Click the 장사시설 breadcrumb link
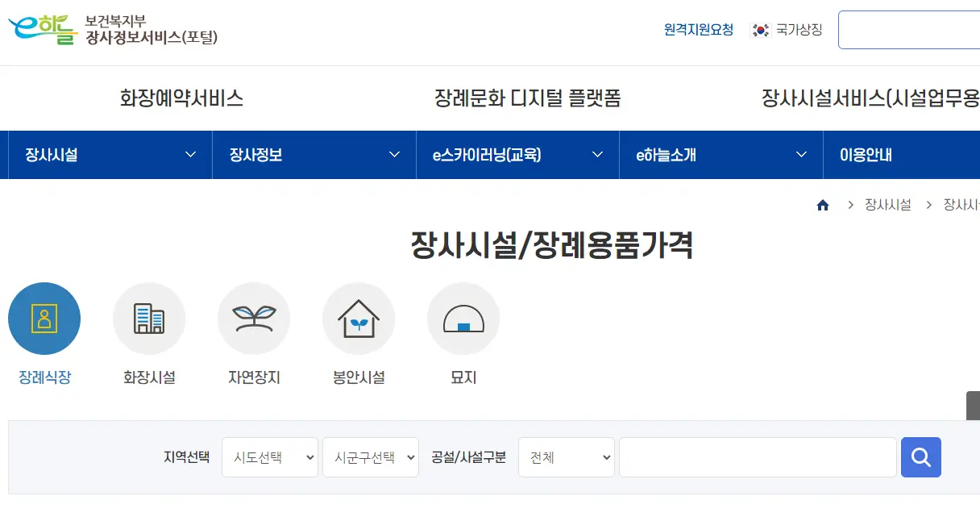This screenshot has height=521, width=980. [887, 204]
